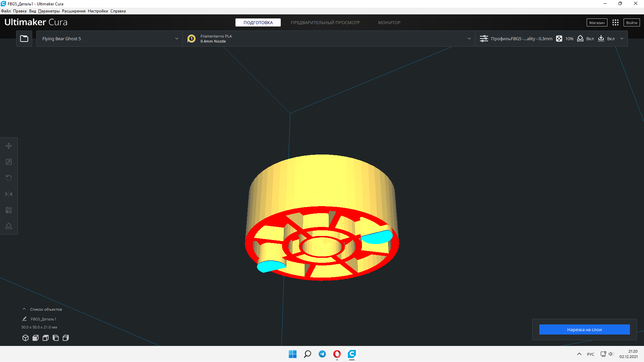Switch to Предварительный просмотр tab

coord(325,22)
